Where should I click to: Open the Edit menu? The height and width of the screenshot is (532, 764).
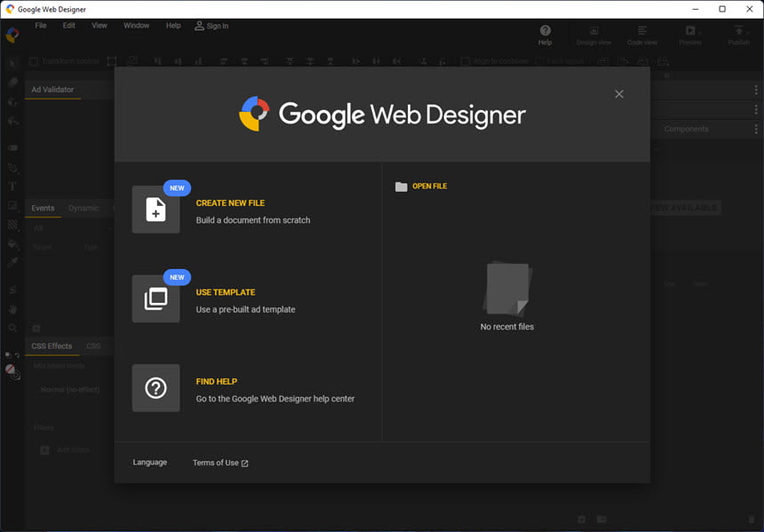tap(68, 26)
